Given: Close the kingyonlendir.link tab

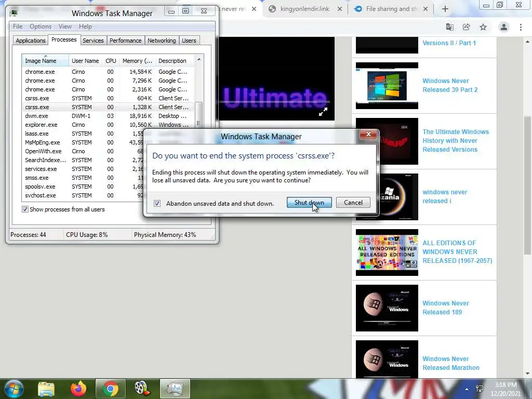Looking at the screenshot, I should (340, 9).
